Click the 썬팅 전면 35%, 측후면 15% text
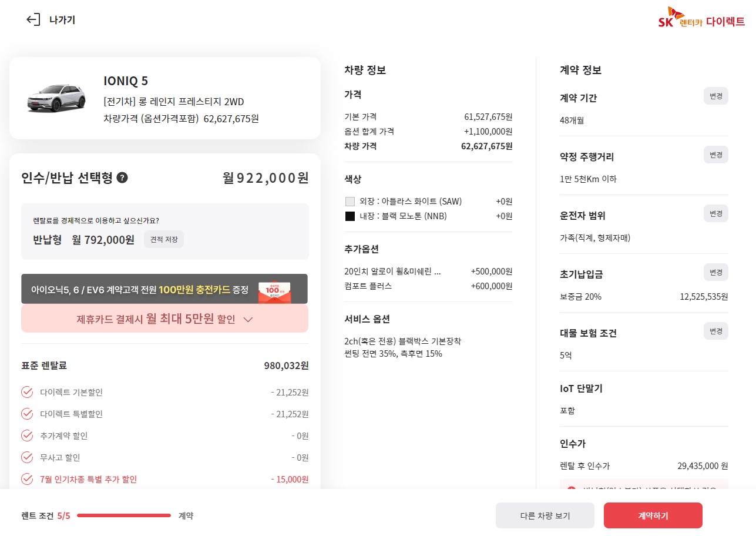 pos(393,354)
